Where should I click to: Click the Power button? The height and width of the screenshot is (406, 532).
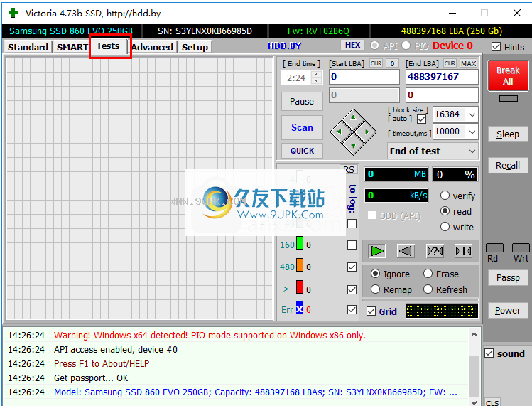[508, 310]
